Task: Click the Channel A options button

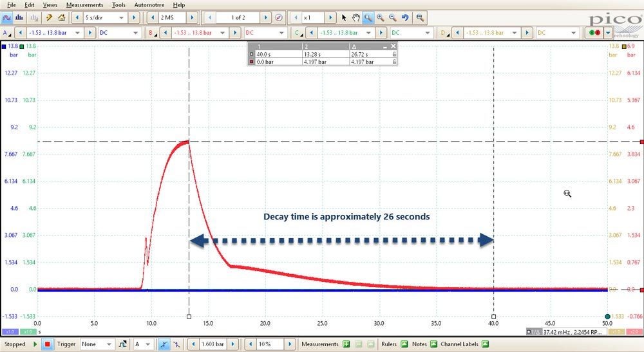Action: point(6,33)
